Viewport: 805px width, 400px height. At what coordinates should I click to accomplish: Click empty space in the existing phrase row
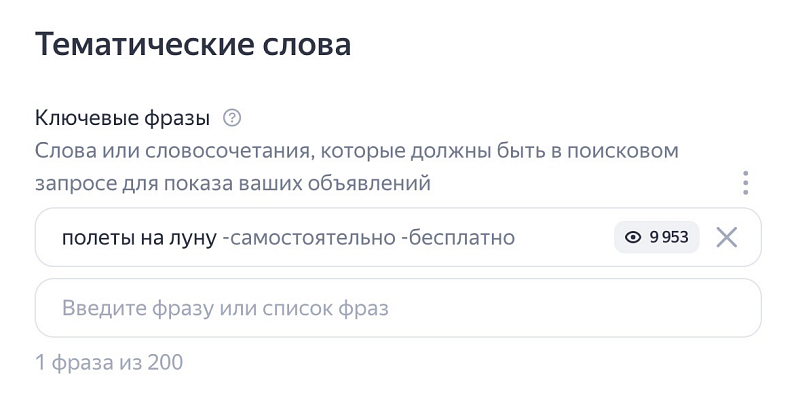[563, 238]
